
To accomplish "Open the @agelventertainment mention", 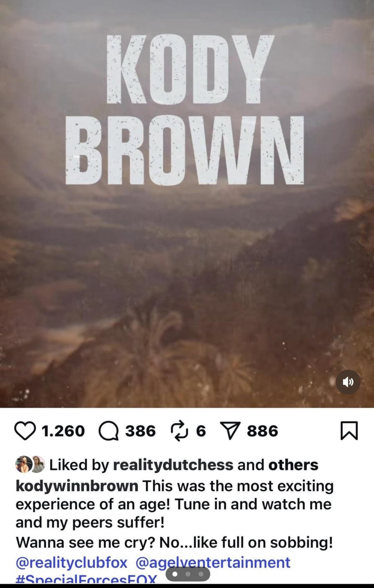I will point(213,562).
